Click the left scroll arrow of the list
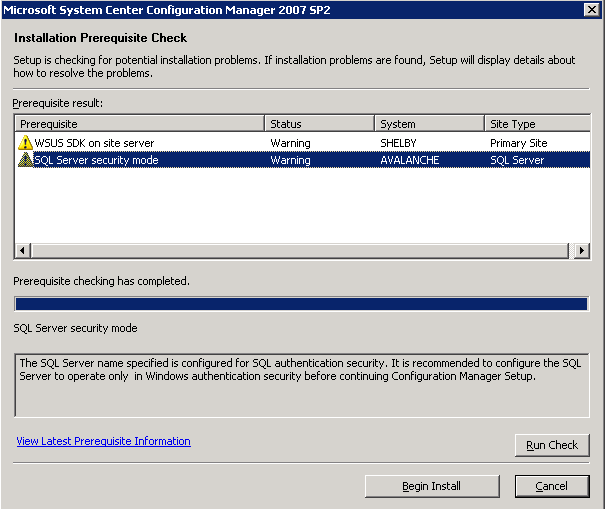Screen dimensions: 605x509 click(23, 250)
